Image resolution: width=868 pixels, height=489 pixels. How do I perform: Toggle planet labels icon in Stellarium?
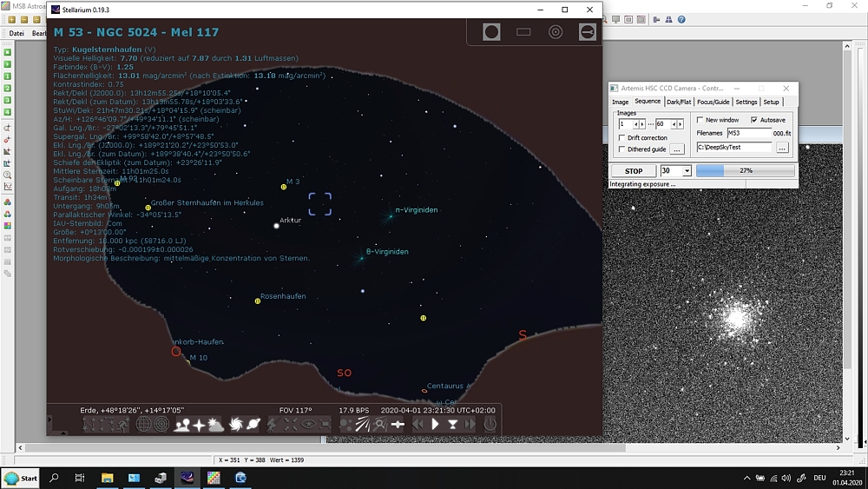pyautogui.click(x=253, y=425)
